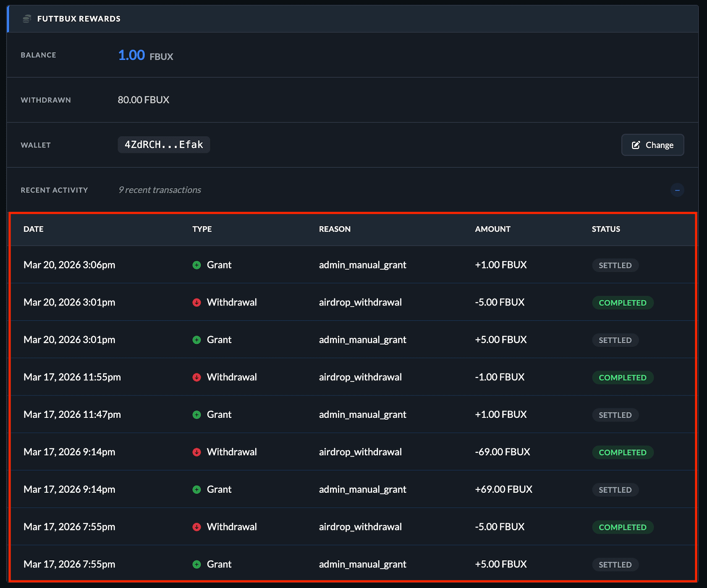
Task: Click the green grant icon for Mar 17 11:47pm
Action: tap(196, 415)
